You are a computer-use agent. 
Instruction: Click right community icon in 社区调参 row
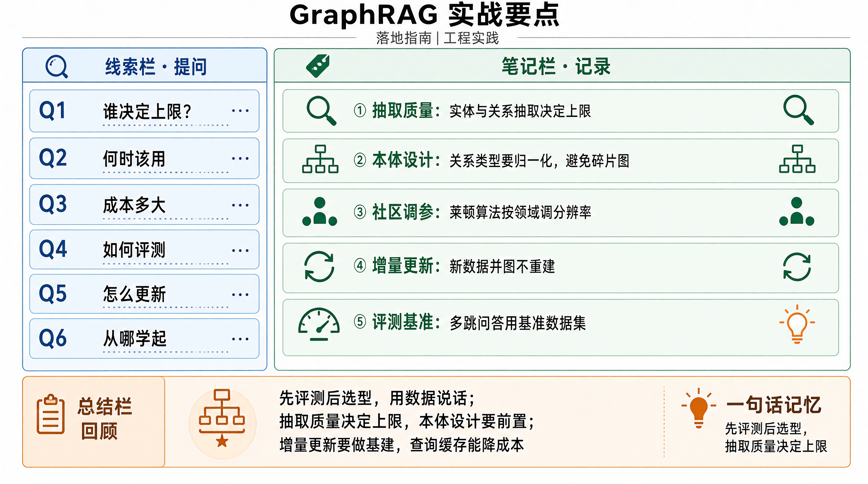pos(797,211)
